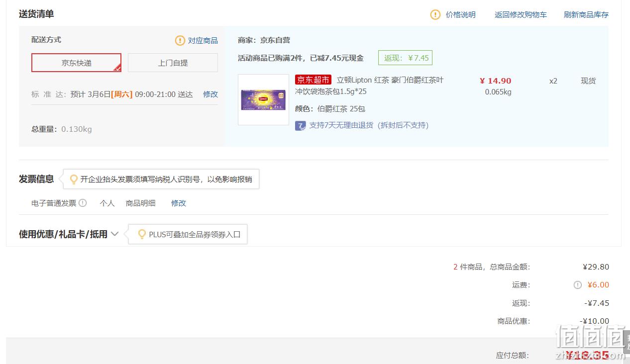Click the info icon next to 电子普通发票
Screen dimensions: 630x364
click(83, 203)
